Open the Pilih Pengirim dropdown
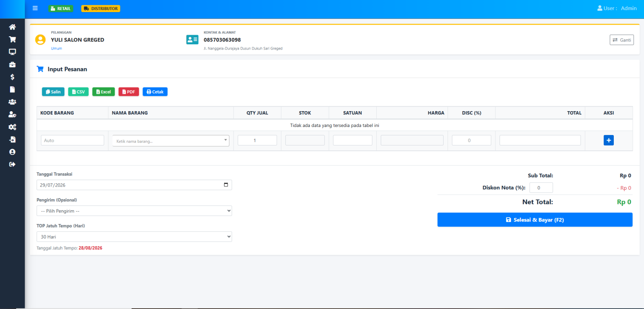 point(134,211)
